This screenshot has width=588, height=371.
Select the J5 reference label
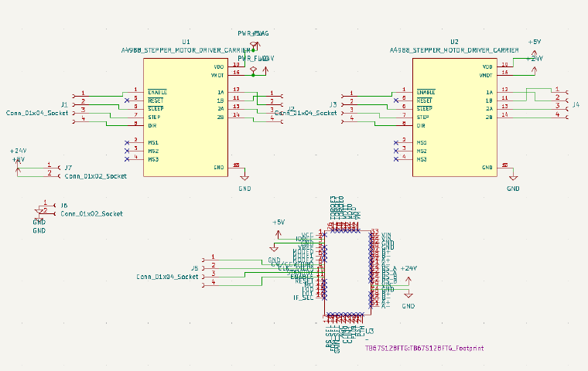click(194, 268)
